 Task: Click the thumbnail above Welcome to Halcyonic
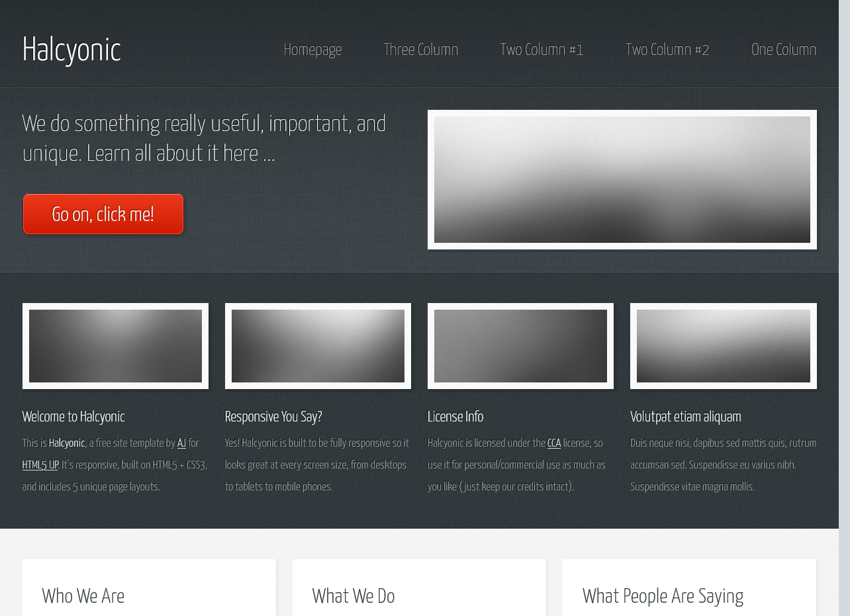(115, 346)
